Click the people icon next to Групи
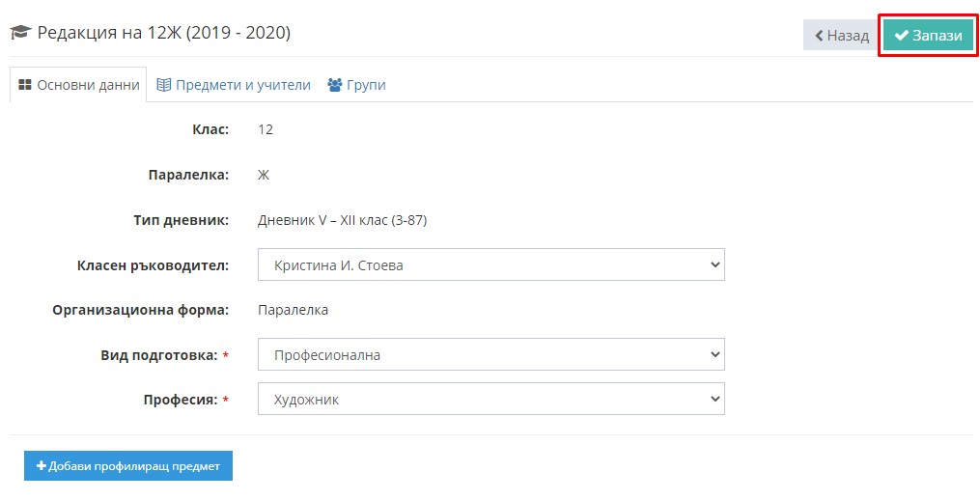The image size is (980, 500). (x=335, y=85)
